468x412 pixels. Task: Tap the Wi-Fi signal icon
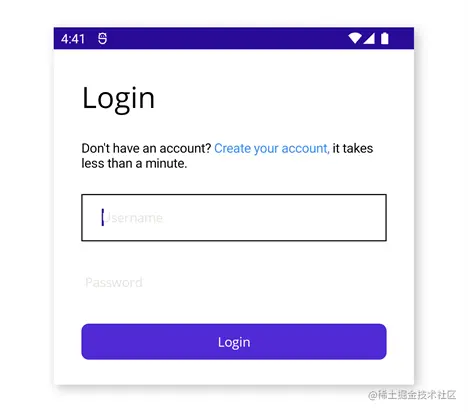[x=355, y=38]
